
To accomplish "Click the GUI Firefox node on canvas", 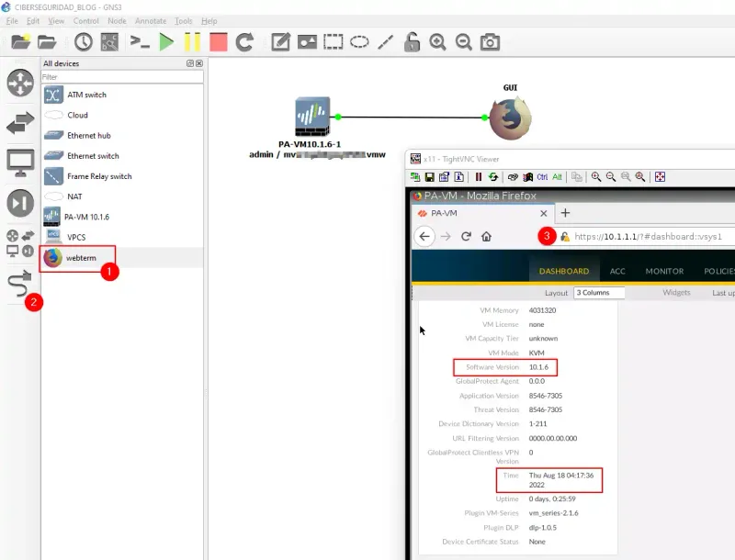I will 511,118.
